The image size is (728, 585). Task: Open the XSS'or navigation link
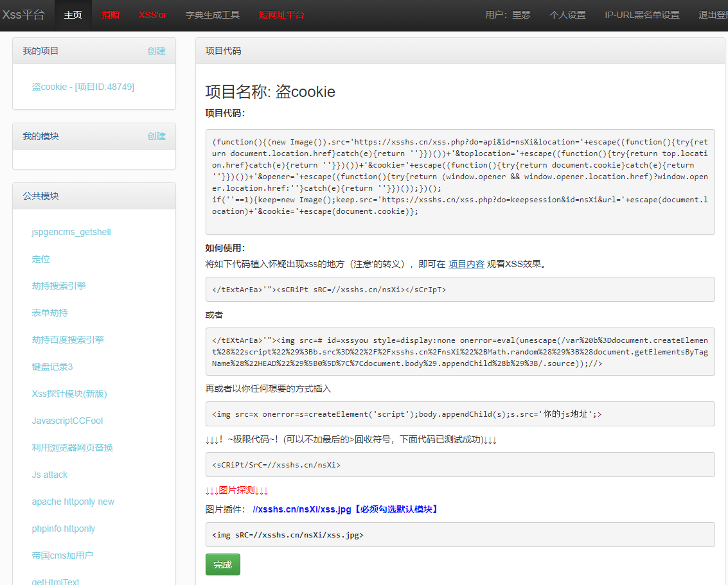tap(152, 15)
